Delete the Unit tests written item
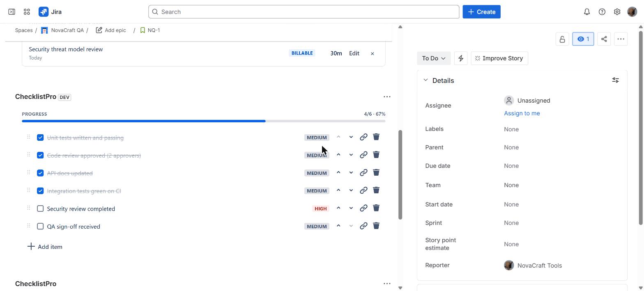 tap(376, 137)
